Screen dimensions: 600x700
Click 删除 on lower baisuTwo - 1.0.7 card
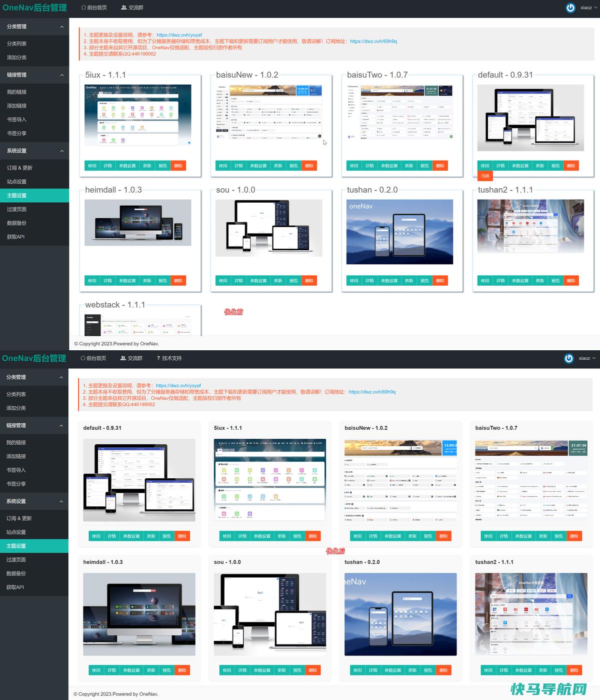574,536
